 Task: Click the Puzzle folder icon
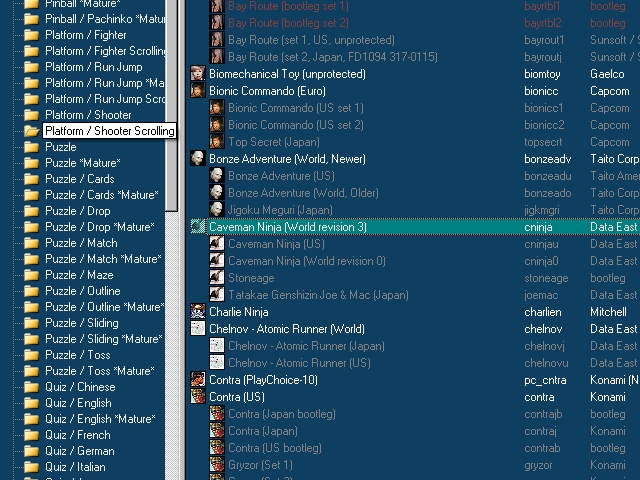point(31,147)
